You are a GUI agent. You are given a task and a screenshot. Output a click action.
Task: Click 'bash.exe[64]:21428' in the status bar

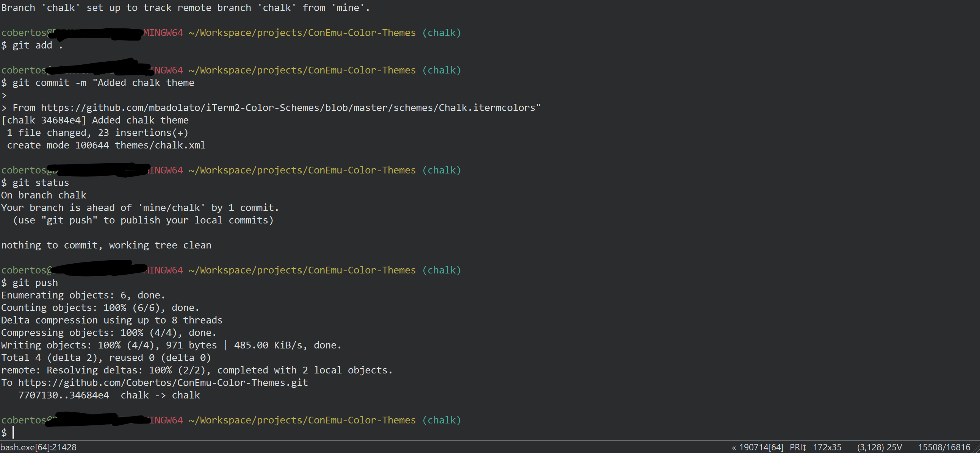(38, 447)
